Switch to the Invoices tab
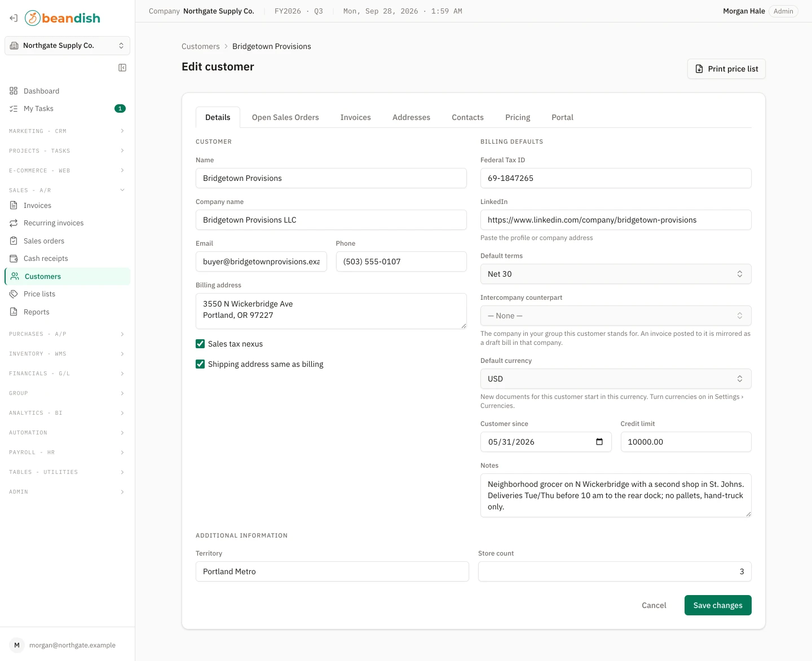This screenshot has height=661, width=812. pyautogui.click(x=356, y=117)
